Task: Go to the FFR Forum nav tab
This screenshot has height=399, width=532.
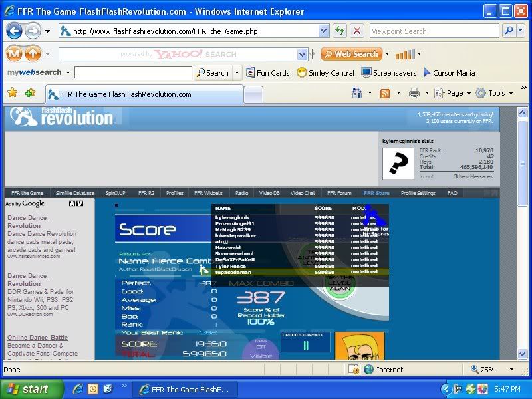Action: (338, 193)
